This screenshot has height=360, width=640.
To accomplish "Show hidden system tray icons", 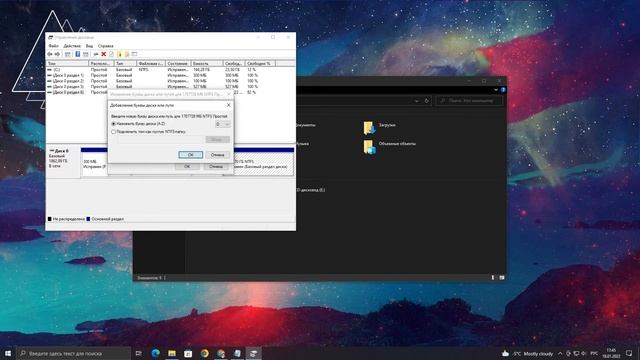I will point(560,353).
